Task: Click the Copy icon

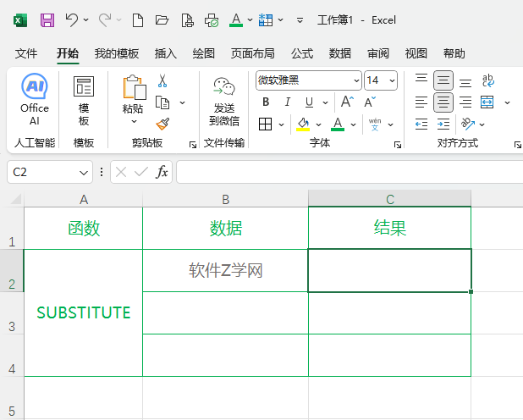Action: point(162,102)
